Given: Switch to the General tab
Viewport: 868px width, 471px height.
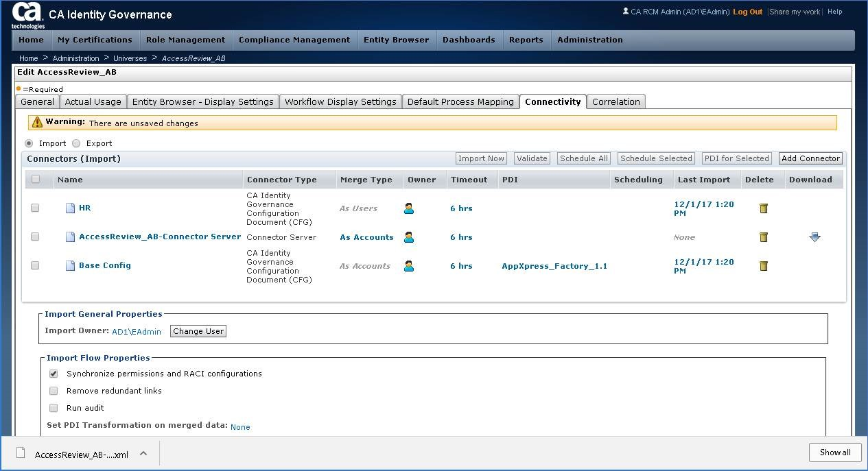Looking at the screenshot, I should (x=37, y=101).
